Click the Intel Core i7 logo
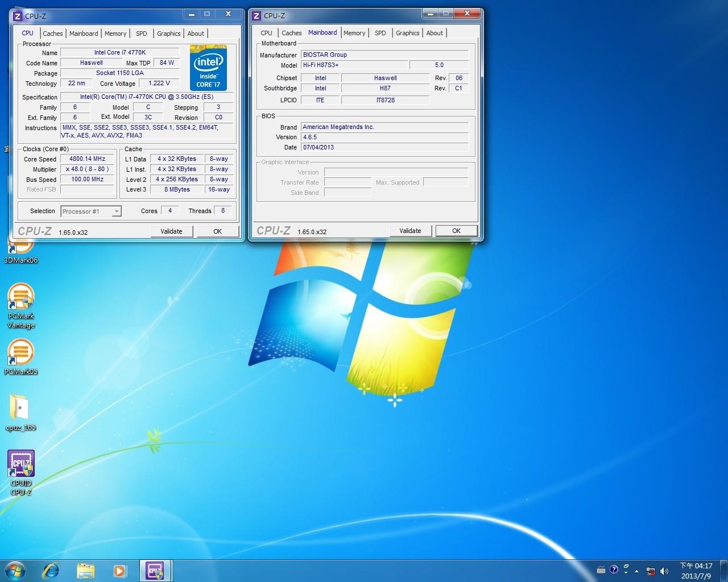Viewport: 728px width, 582px height. point(208,68)
